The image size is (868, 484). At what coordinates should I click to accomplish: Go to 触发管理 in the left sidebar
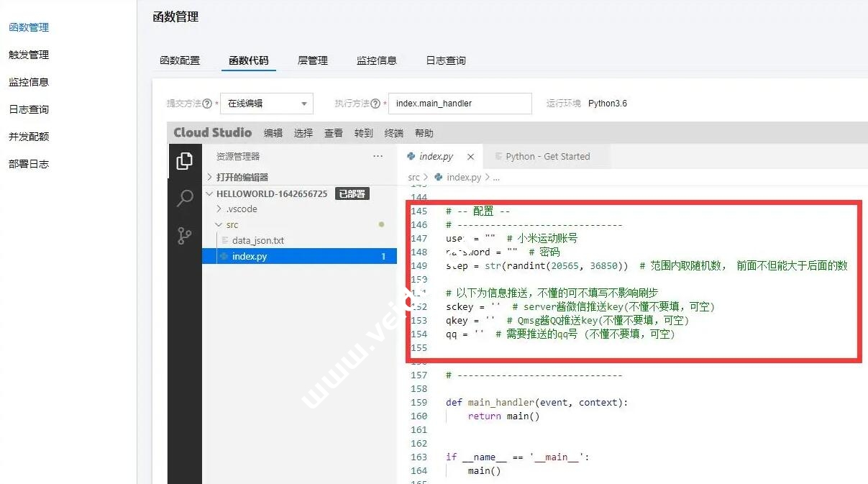click(27, 54)
